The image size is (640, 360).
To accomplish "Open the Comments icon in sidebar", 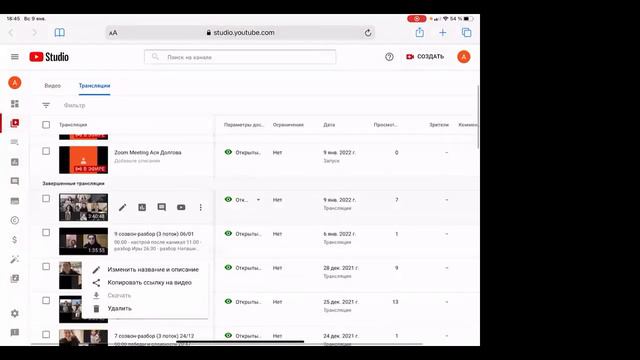I will coord(15,181).
